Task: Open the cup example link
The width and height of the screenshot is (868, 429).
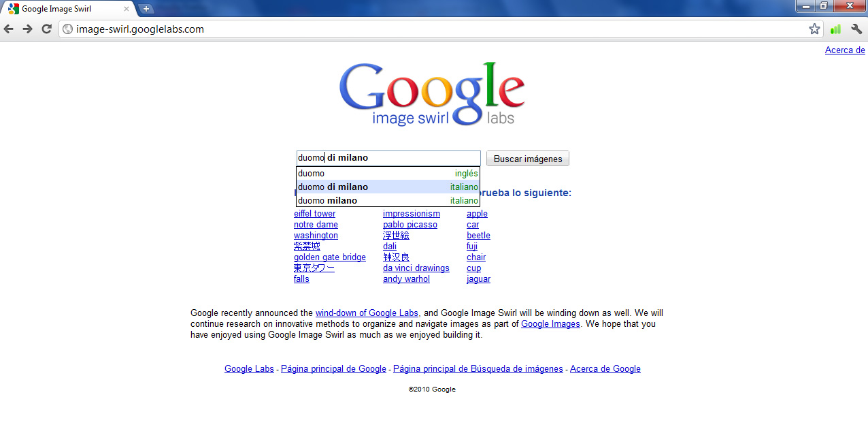Action: [473, 268]
